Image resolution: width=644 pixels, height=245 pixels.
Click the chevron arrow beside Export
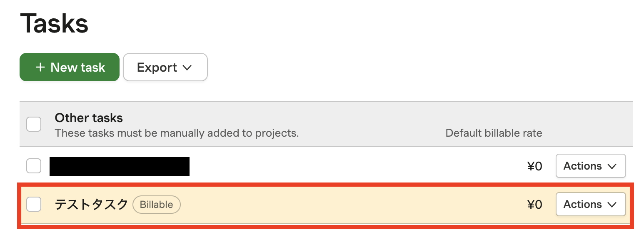187,67
